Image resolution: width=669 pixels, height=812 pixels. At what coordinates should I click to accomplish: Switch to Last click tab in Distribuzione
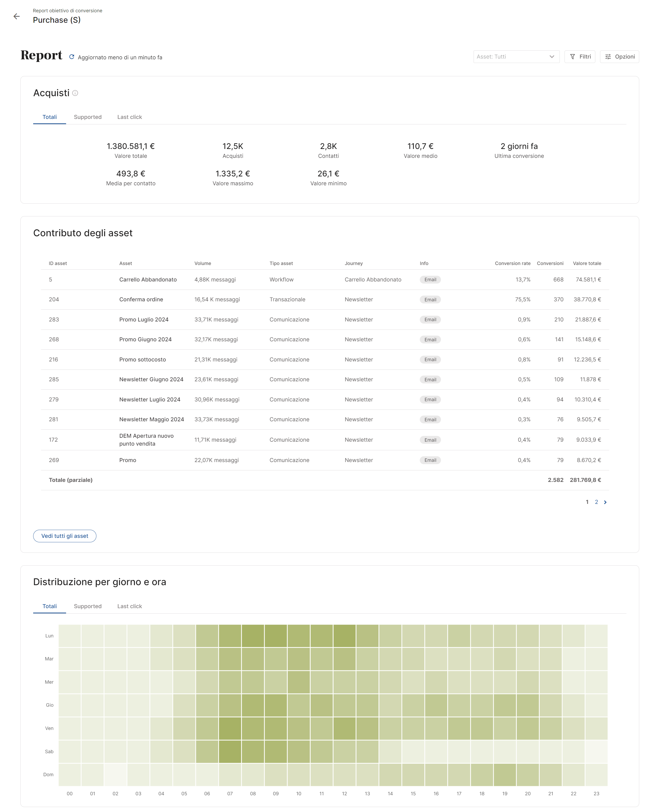[x=130, y=607]
